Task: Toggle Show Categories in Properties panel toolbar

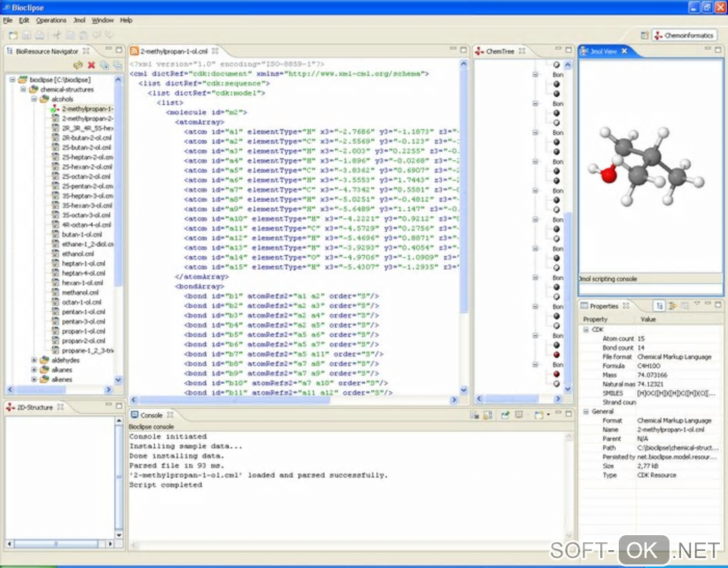Action: (660, 305)
